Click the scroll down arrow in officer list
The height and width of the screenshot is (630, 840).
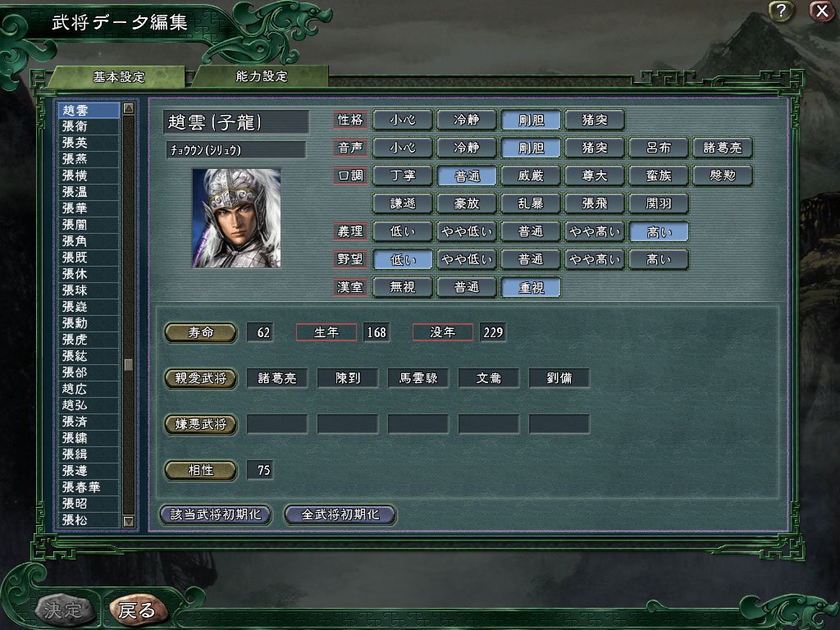129,521
